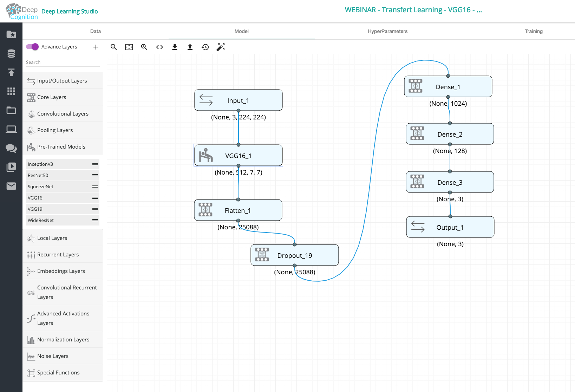The width and height of the screenshot is (575, 392).
Task: Click the Deep Learning Studio title link
Action: pos(70,11)
